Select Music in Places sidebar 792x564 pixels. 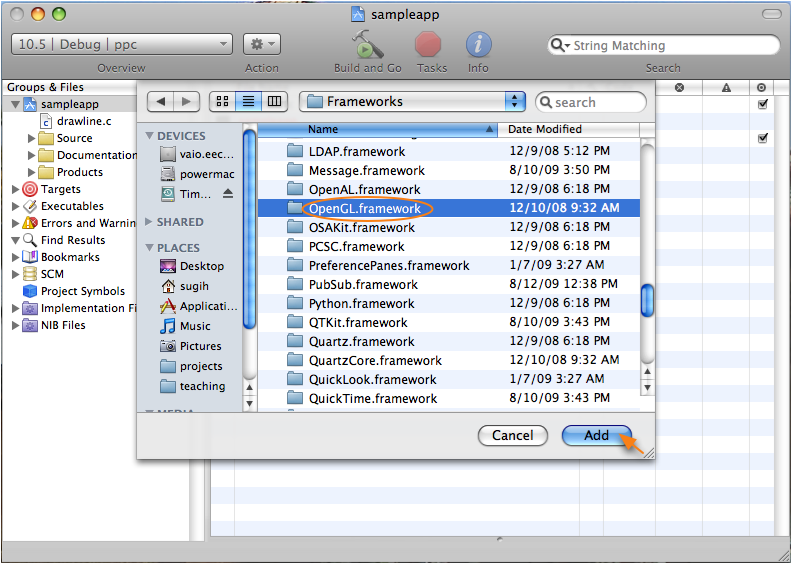pos(185,326)
